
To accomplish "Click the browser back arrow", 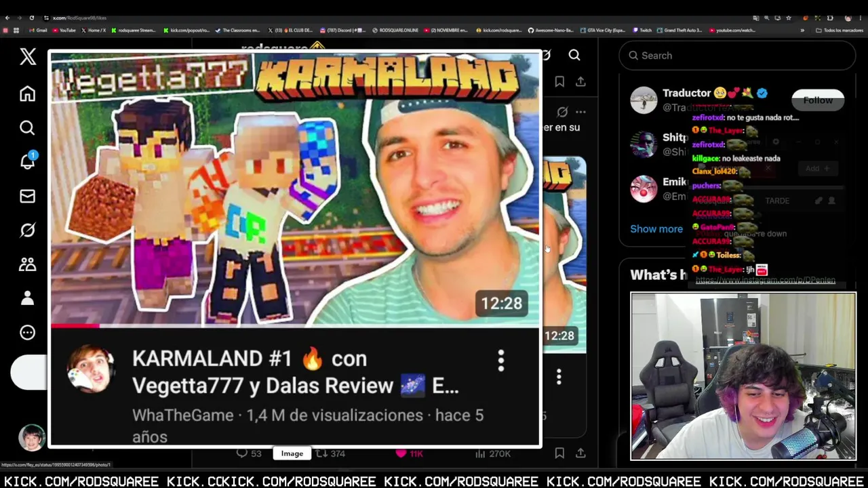I will point(7,18).
